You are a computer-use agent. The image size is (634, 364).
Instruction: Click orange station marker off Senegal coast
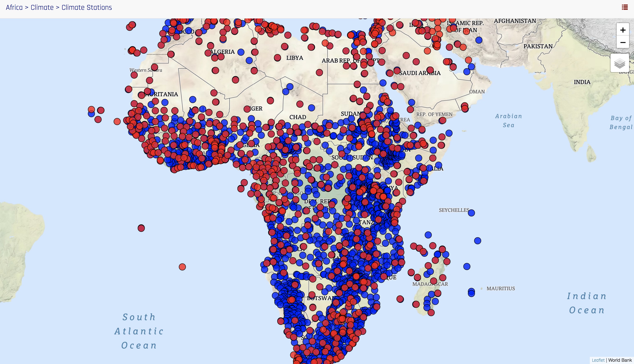point(117,122)
